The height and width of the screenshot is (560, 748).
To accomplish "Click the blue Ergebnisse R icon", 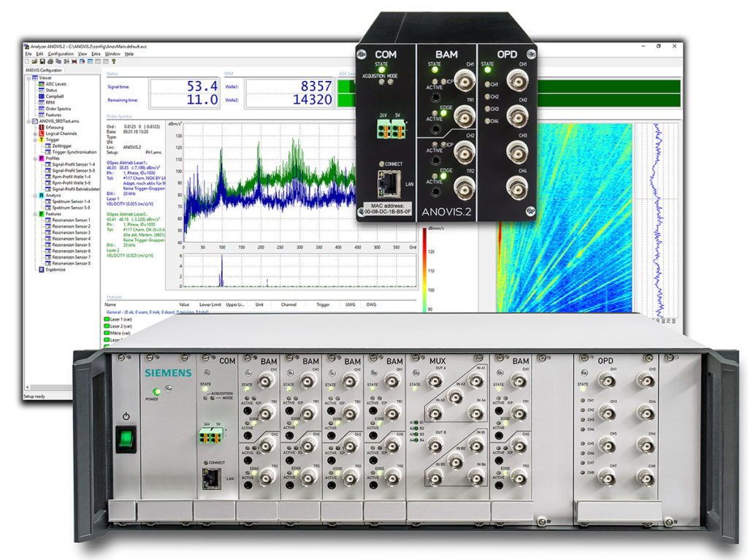I will click(41, 269).
